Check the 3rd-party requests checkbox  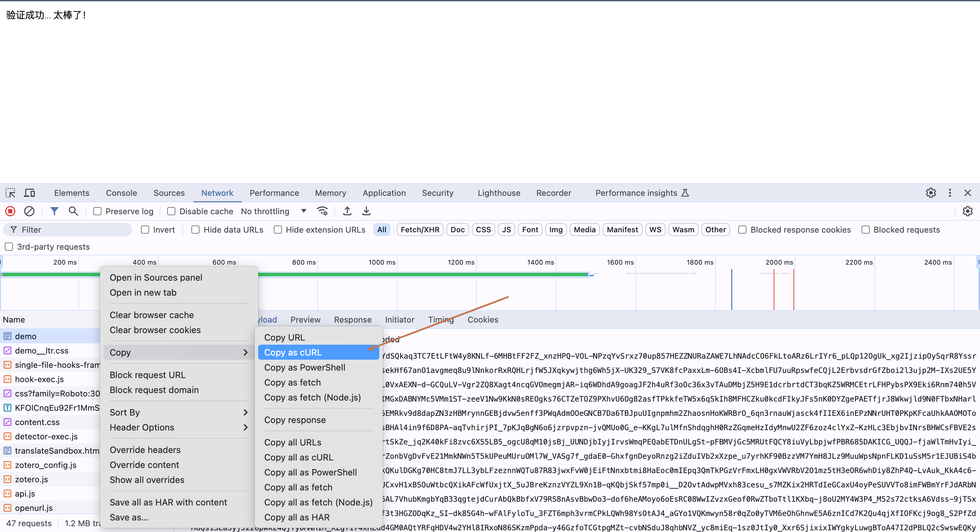[9, 247]
